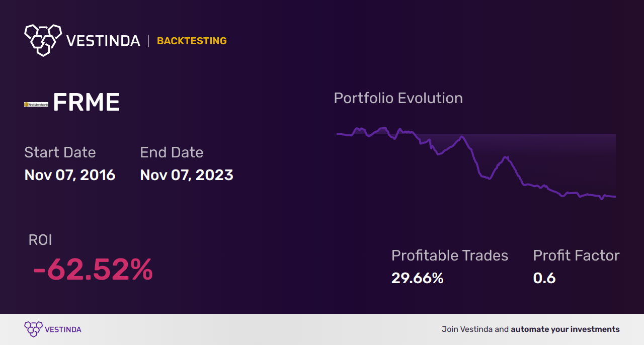
Task: Click "automate your investments" footer link
Action: click(565, 329)
